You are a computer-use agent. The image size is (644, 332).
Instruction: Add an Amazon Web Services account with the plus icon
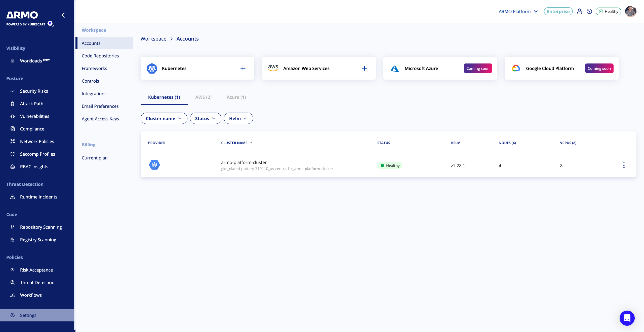pyautogui.click(x=364, y=68)
